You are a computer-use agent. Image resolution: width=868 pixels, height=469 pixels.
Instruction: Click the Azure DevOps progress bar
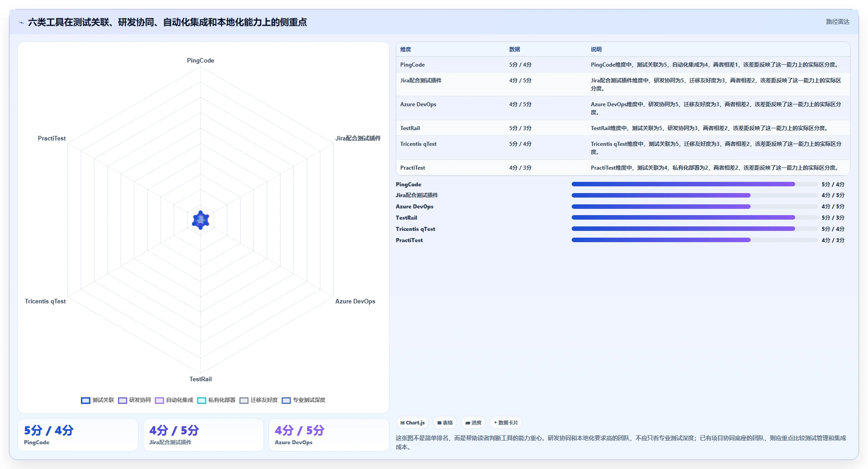click(694, 207)
